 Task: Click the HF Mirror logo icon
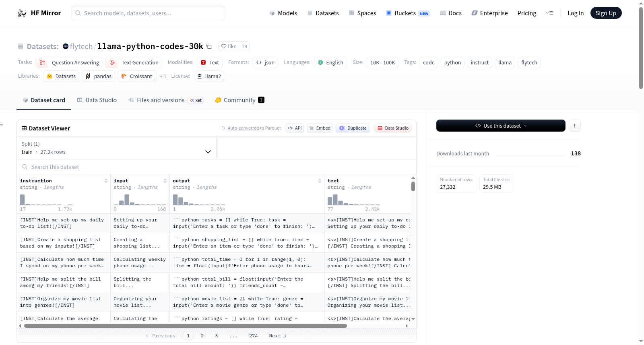tap(22, 13)
